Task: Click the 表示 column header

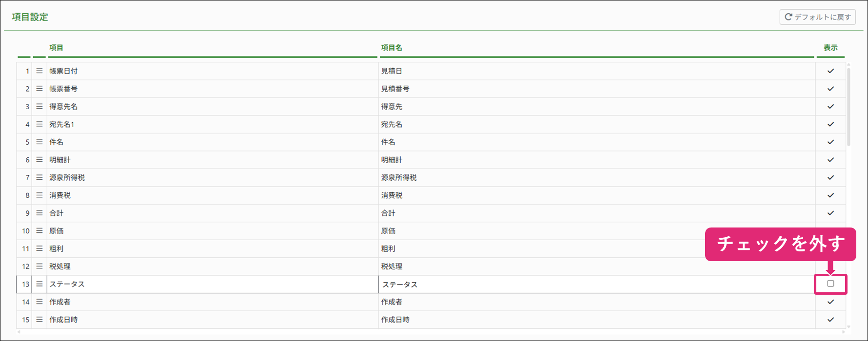Action: (830, 48)
